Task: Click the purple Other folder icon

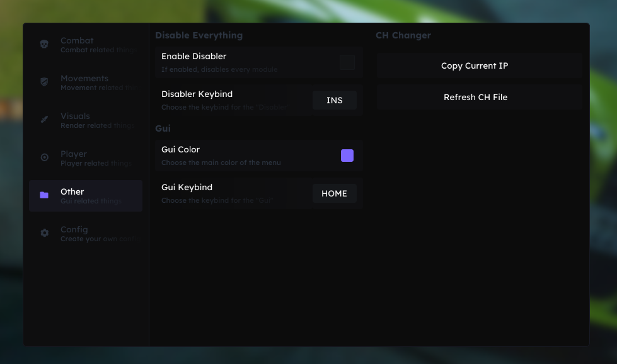Action: 44,195
